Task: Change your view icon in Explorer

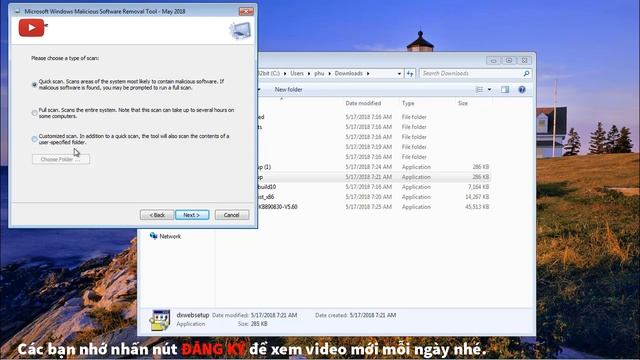Action: (x=479, y=89)
